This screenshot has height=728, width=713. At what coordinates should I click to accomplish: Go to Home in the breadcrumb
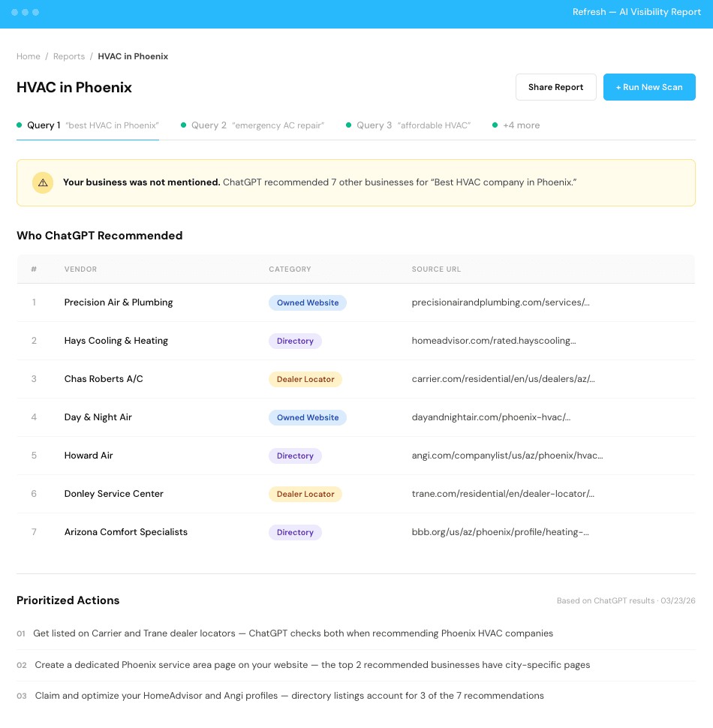click(29, 56)
